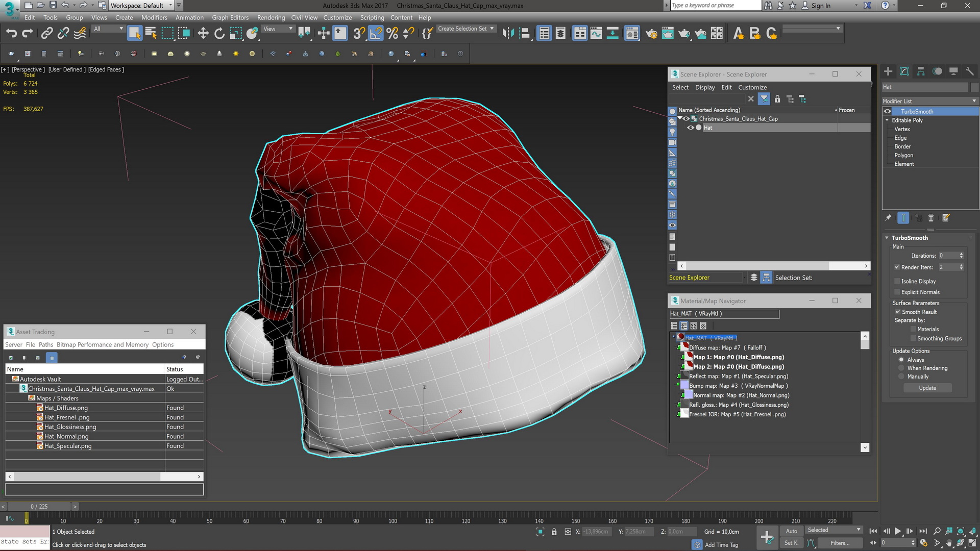Click the Auto key button
This screenshot has height=551, width=980.
tap(791, 531)
